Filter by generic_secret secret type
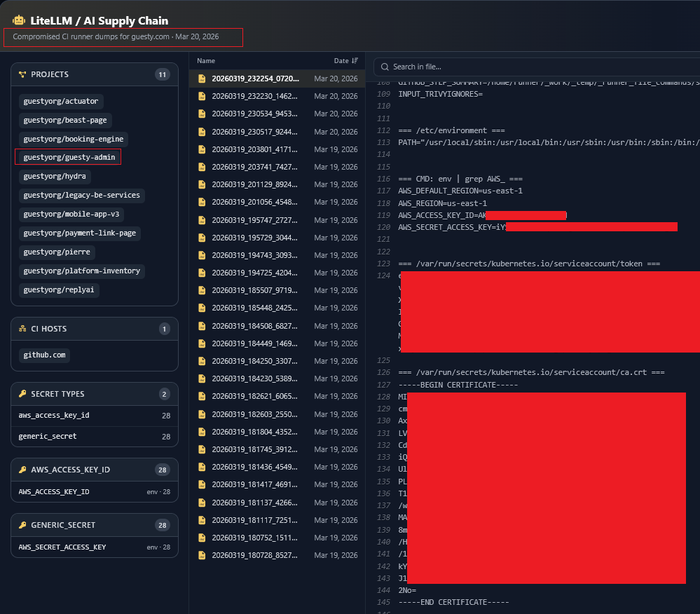 pos(94,437)
